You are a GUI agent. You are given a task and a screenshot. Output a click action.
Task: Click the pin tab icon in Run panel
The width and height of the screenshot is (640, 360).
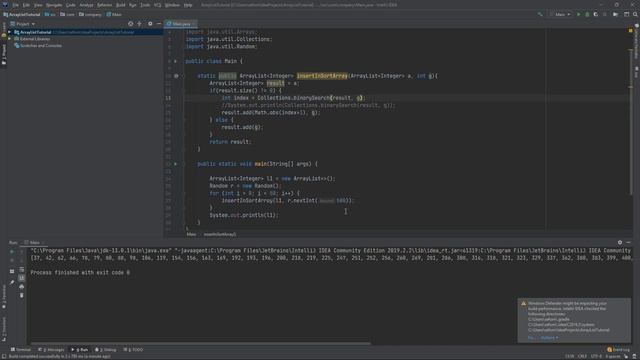pos(12,282)
